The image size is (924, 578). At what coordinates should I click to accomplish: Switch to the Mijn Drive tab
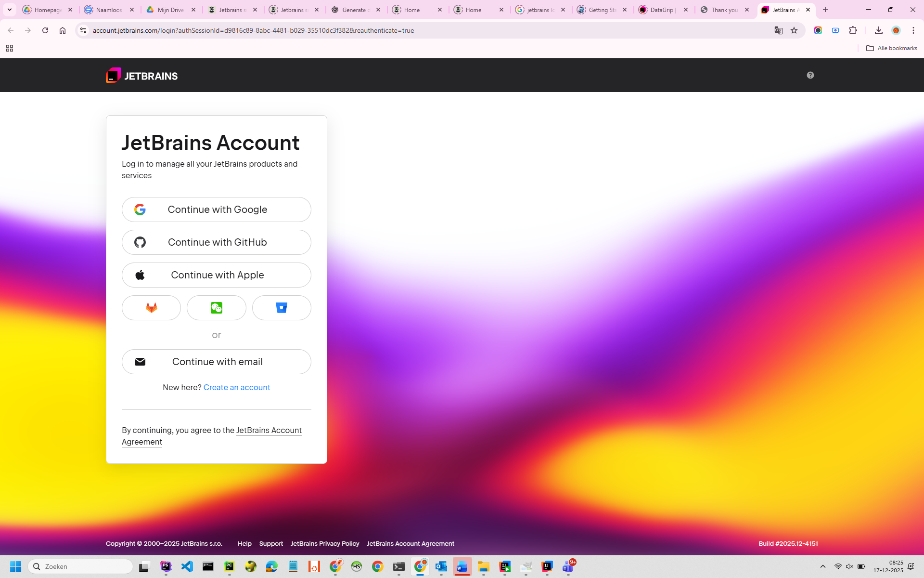click(170, 10)
